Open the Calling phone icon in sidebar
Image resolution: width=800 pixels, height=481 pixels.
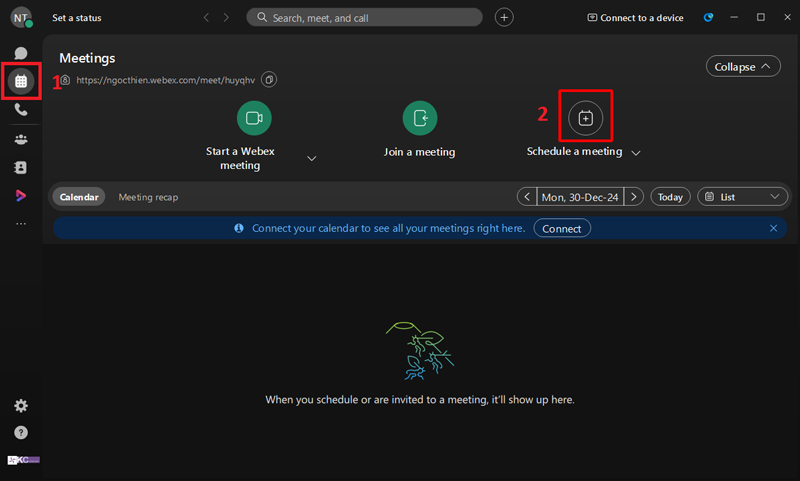tap(21, 109)
